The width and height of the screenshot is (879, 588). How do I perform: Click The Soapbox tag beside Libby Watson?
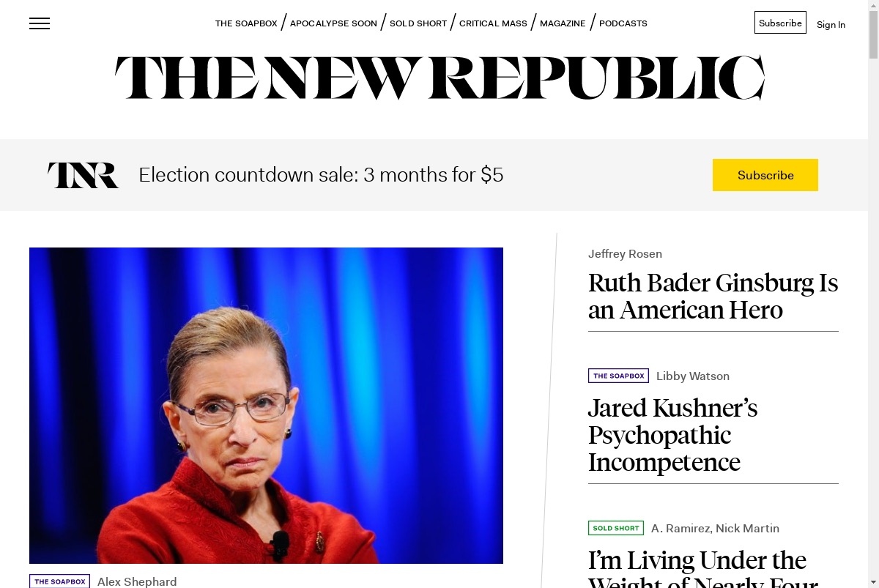click(618, 376)
